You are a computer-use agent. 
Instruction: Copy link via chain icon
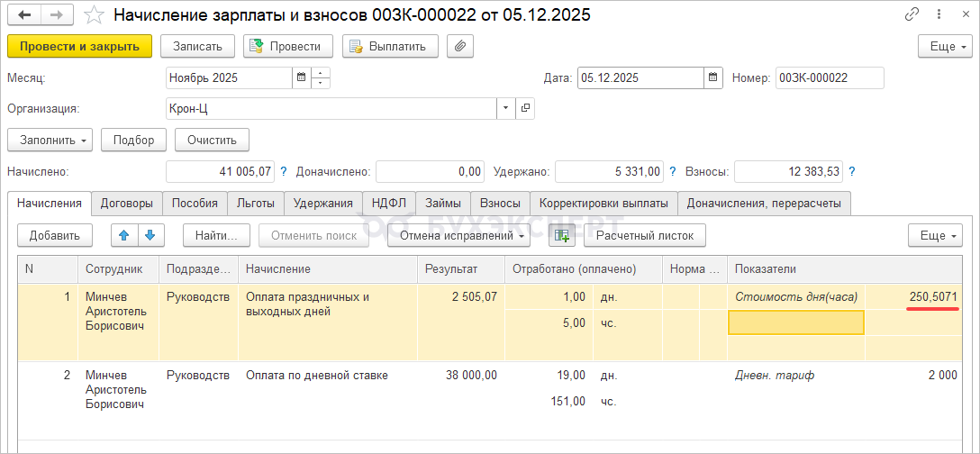tap(912, 15)
